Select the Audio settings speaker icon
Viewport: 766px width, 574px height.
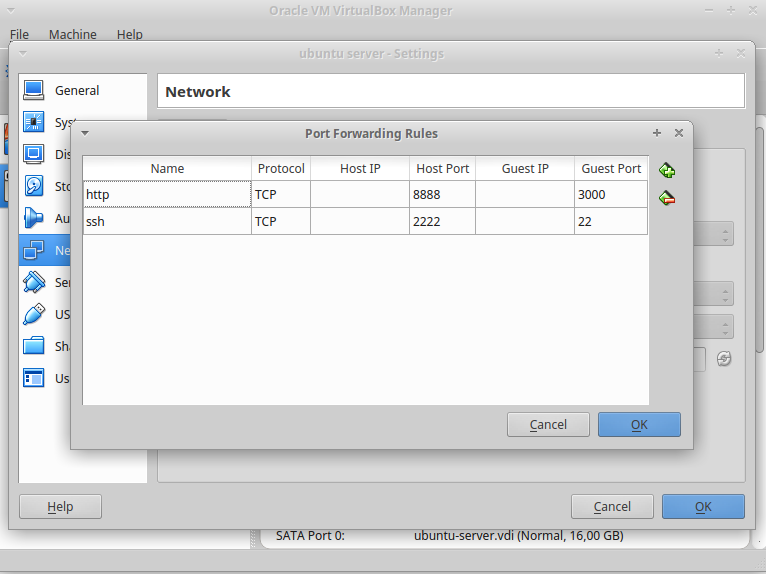(34, 218)
